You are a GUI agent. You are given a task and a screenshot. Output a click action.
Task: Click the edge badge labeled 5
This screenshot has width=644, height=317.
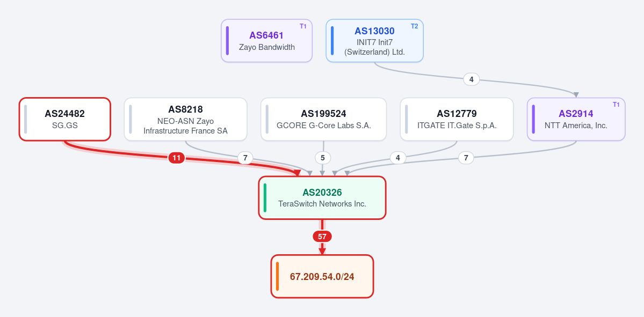tap(323, 158)
